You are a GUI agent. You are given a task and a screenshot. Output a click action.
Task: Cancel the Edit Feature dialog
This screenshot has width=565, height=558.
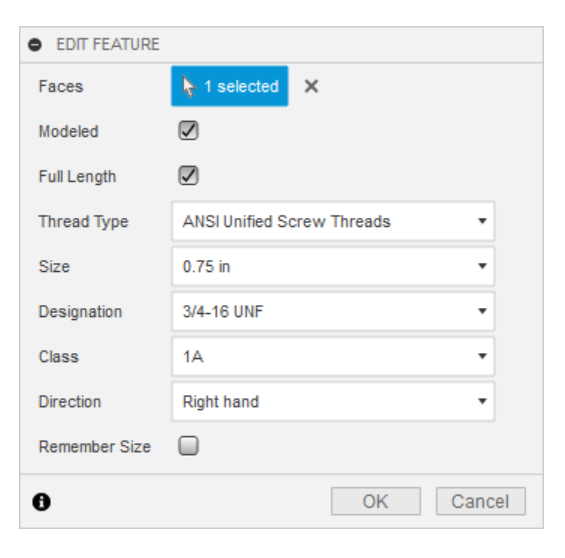coord(481,501)
